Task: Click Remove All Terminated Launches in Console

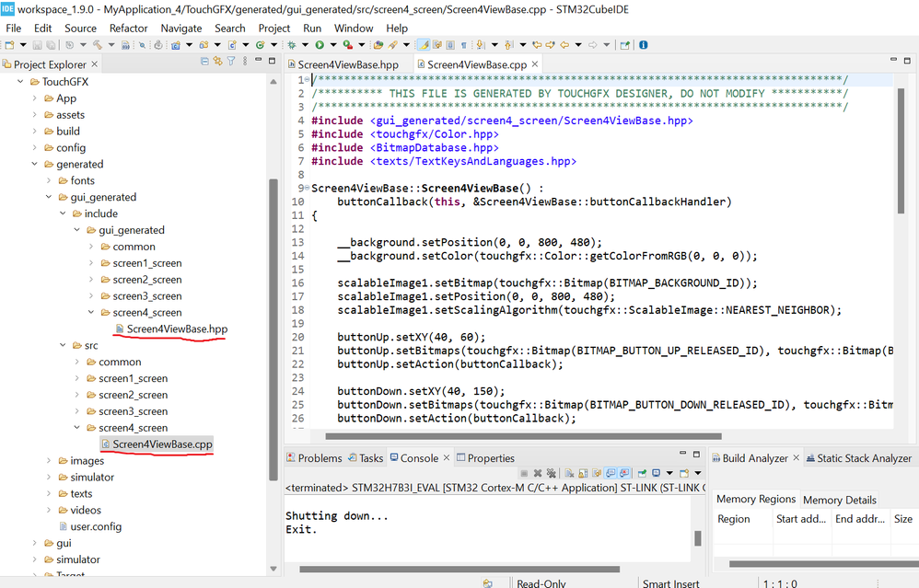Action: point(551,473)
